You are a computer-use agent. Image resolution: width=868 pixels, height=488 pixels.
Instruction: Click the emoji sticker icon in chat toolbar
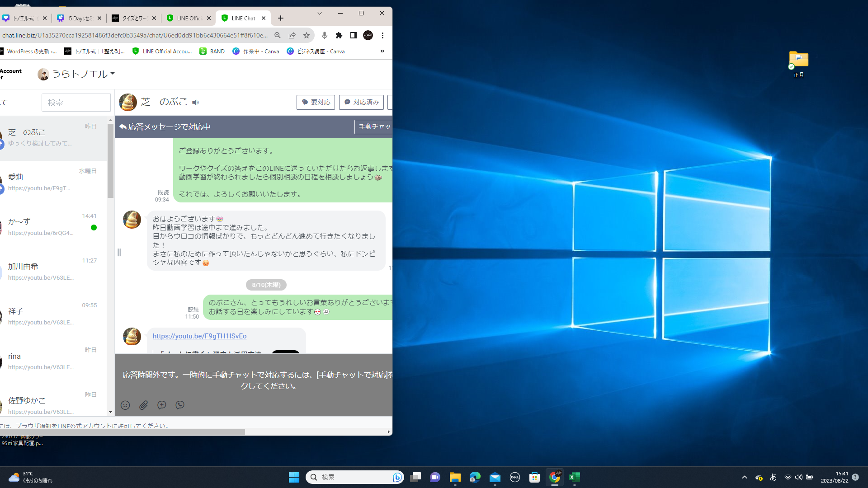(x=125, y=405)
